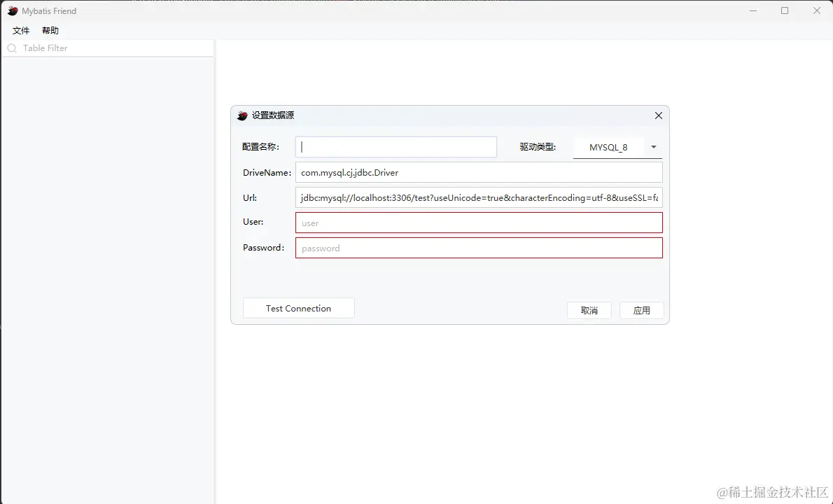Click the User label
Screen dimensions: 833x504
(x=253, y=222)
